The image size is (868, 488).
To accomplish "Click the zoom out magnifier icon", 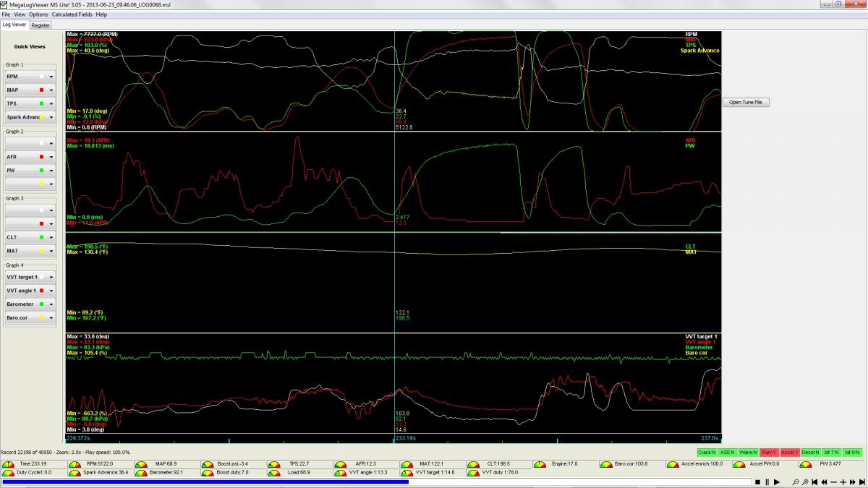I will click(x=795, y=481).
